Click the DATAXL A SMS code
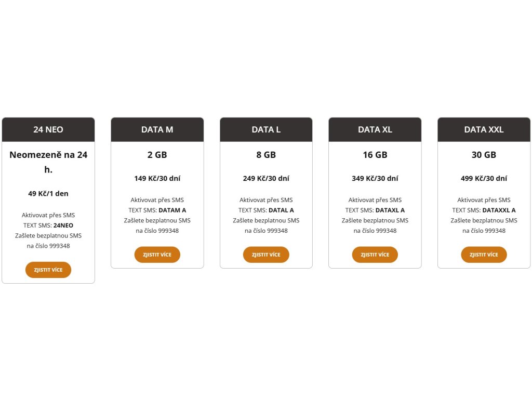The image size is (532, 399). click(390, 210)
